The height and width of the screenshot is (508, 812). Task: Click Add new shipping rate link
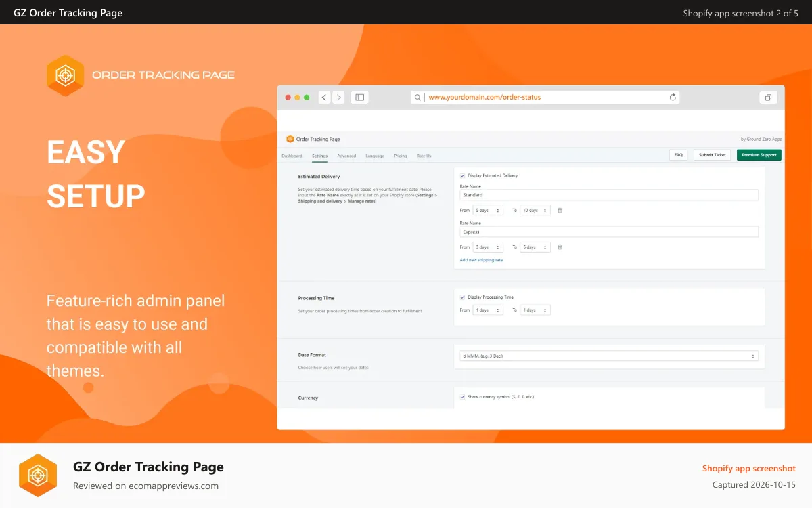(x=481, y=260)
